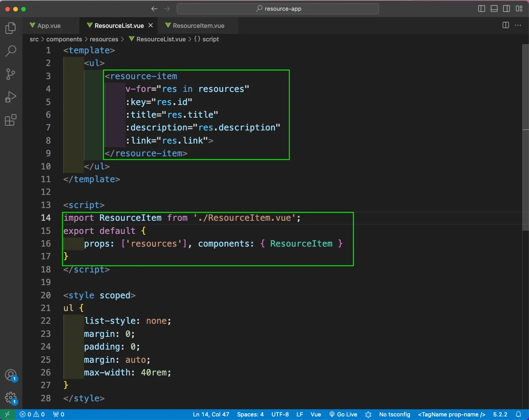The width and height of the screenshot is (529, 420).
Task: Go forward with the right arrow
Action: click(167, 9)
